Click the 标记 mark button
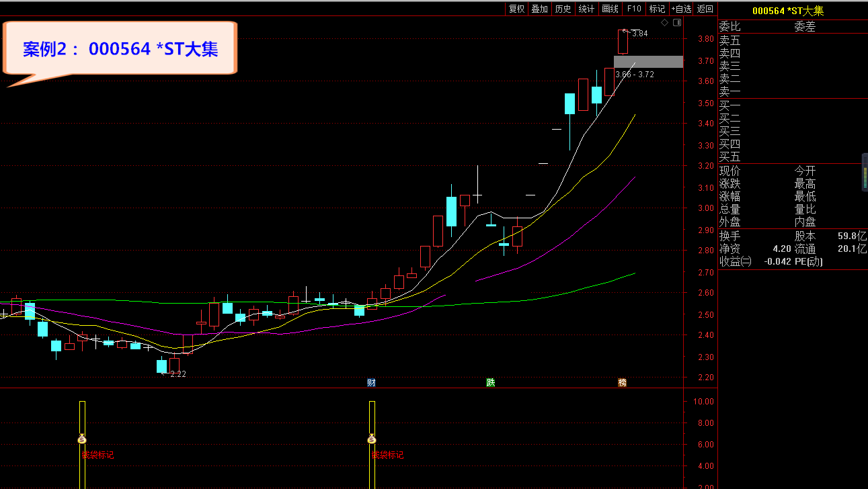Screen dimensions: 868x489 click(657, 9)
